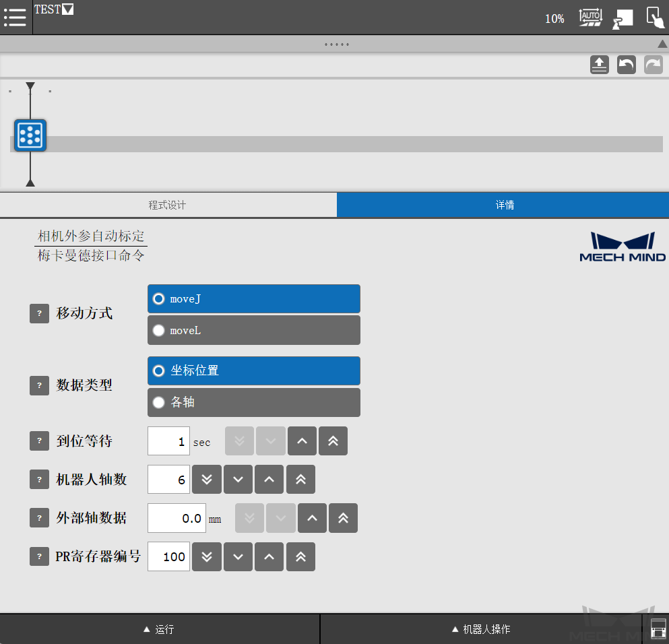Open help for PR寄存器编号
The image size is (669, 644).
point(39,556)
